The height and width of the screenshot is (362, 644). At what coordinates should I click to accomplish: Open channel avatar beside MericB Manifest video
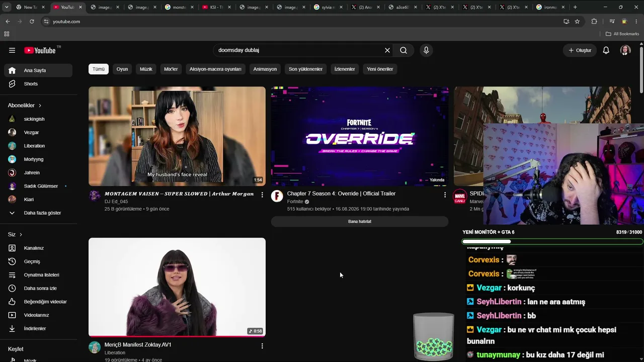(95, 347)
